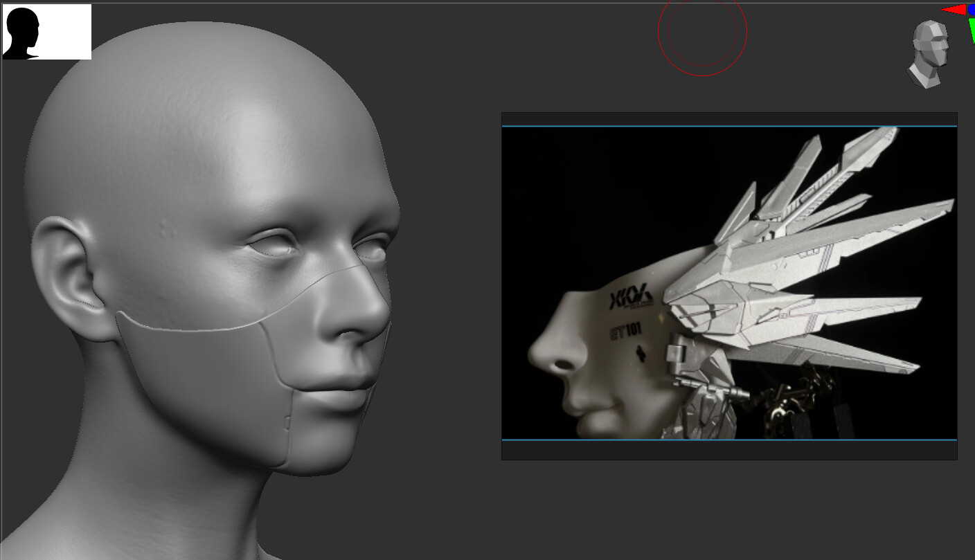Click the head silhouette thumbnail preview
Viewport: 975px width, 560px height.
(x=46, y=32)
